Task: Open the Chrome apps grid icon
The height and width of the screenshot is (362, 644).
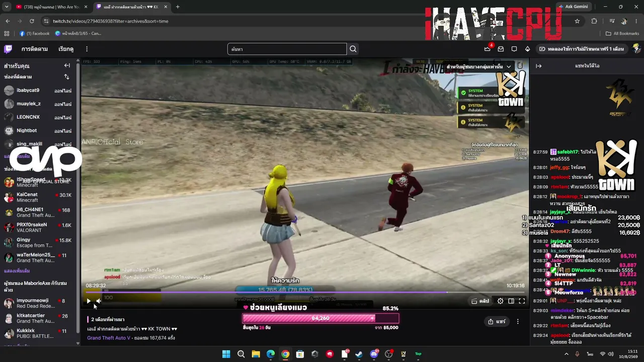Action: [7, 34]
